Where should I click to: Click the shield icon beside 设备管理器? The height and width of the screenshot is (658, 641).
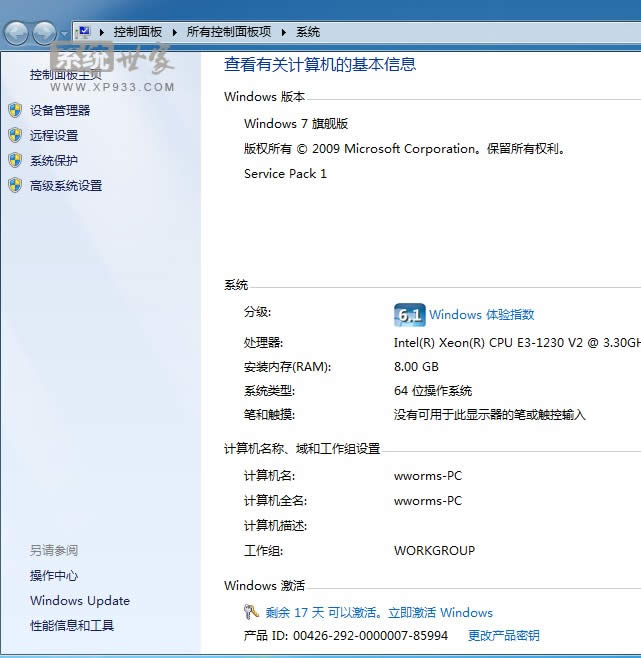(14, 110)
